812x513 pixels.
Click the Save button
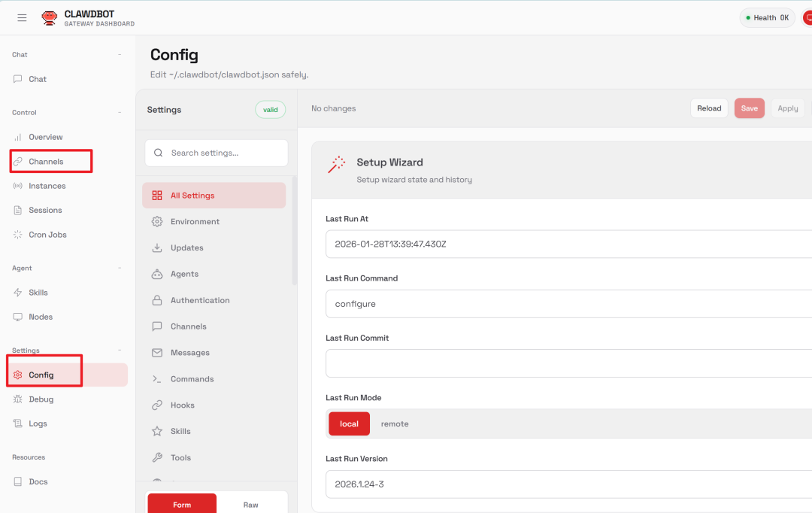coord(749,108)
